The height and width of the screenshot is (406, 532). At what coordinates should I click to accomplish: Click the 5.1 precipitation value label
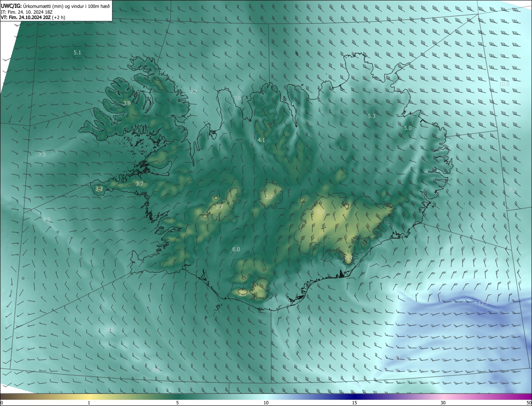(77, 53)
